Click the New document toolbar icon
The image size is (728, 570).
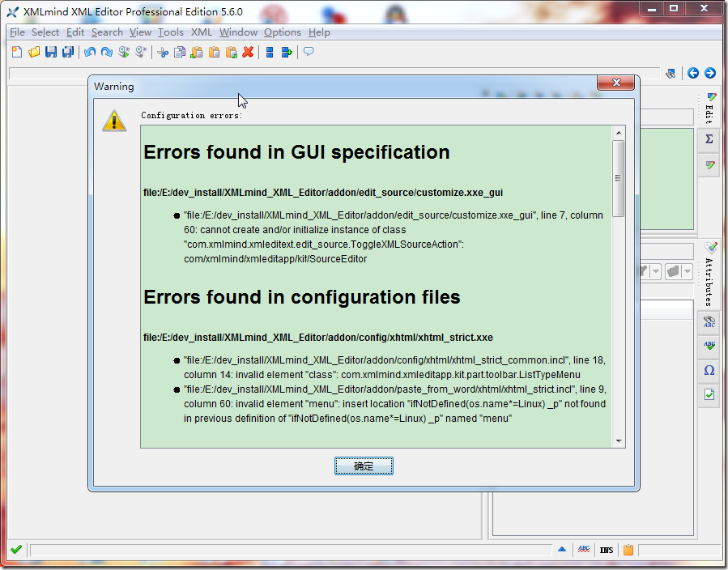pyautogui.click(x=17, y=52)
